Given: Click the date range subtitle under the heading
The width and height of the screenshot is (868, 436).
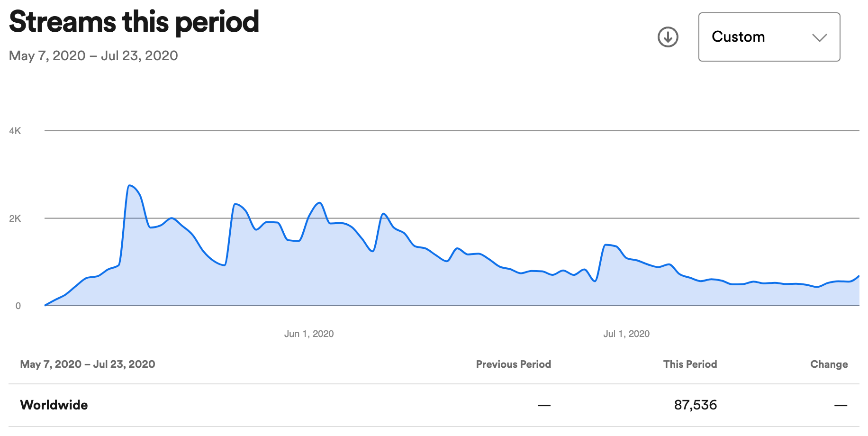Looking at the screenshot, I should (x=93, y=56).
